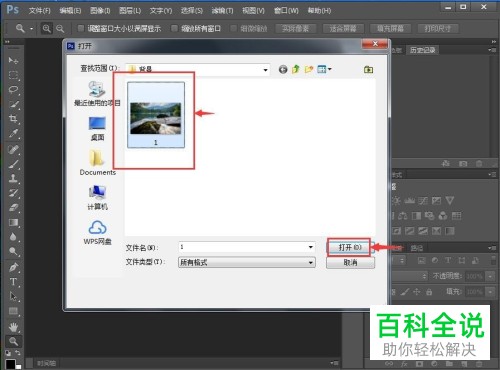Viewport: 500px width, 370px height.
Task: Toggle zoom all windows checkbox
Action: coord(174,28)
